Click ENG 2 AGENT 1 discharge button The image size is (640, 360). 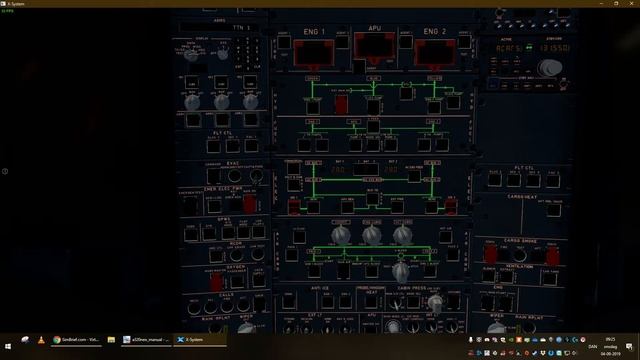click(405, 42)
